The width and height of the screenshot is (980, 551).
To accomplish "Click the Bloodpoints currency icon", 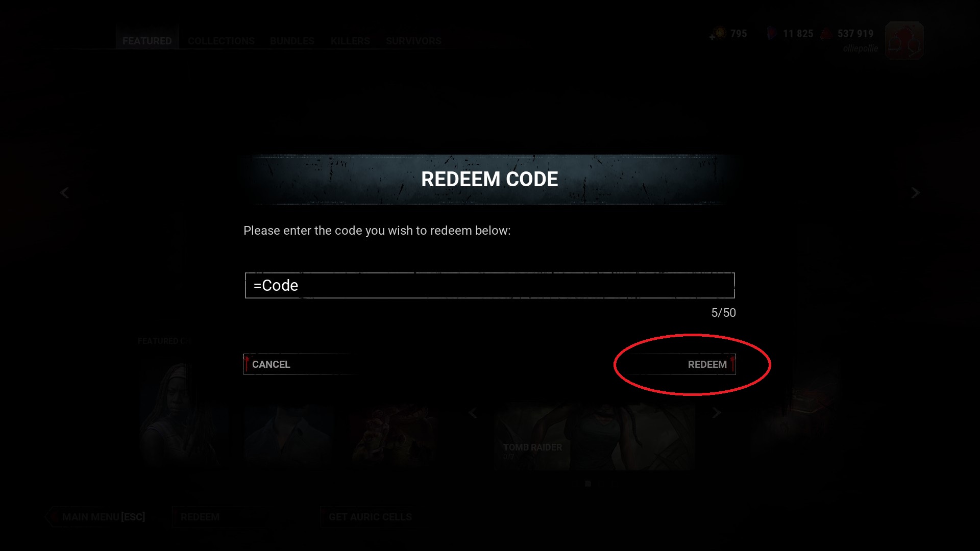I will point(826,34).
